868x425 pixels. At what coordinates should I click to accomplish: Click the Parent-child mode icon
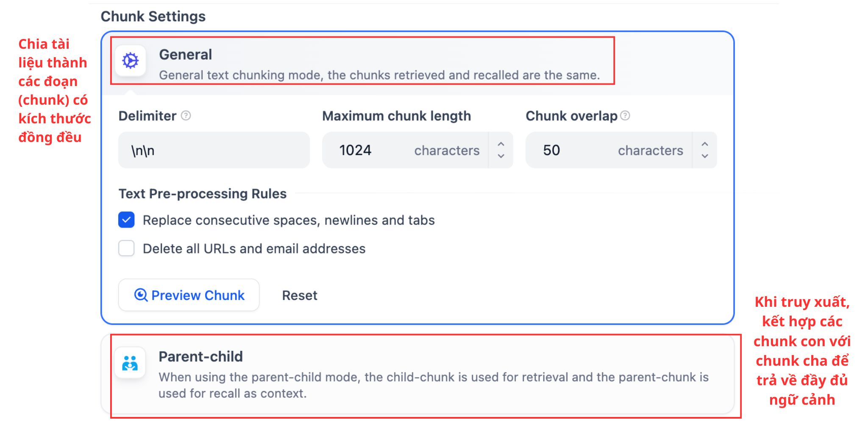[130, 363]
